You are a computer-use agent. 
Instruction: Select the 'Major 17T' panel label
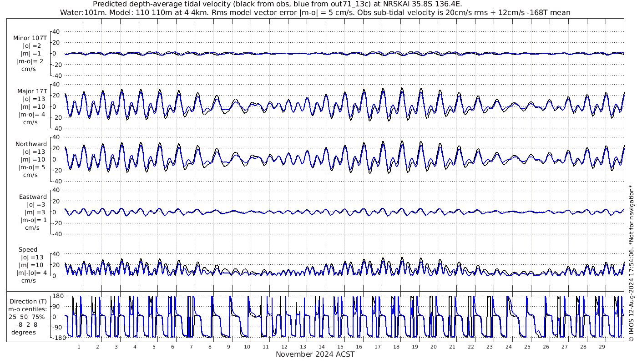pos(31,91)
